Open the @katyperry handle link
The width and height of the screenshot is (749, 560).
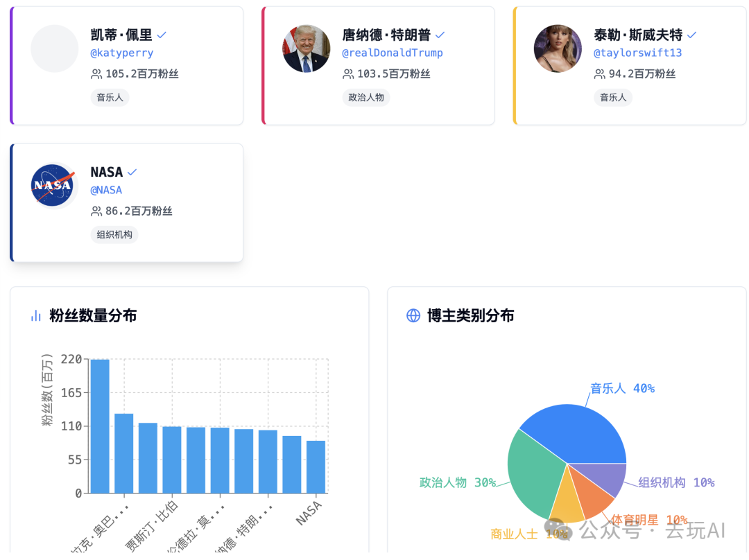pos(122,53)
